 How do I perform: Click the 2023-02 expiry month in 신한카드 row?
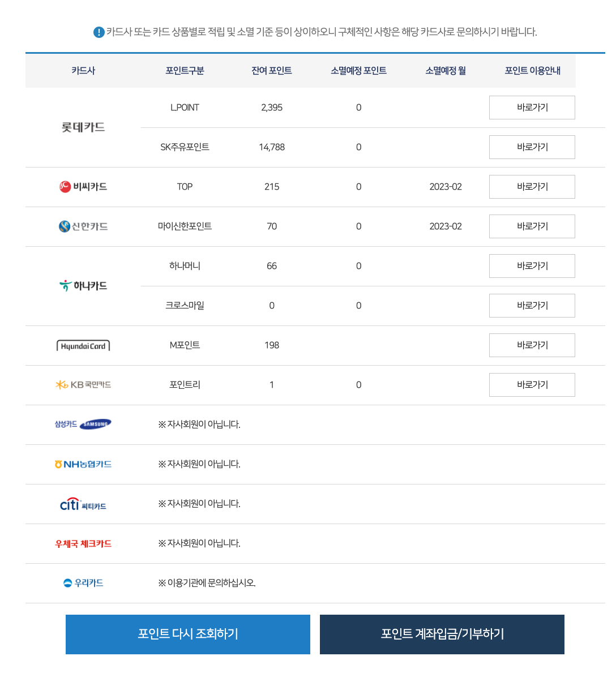[446, 226]
